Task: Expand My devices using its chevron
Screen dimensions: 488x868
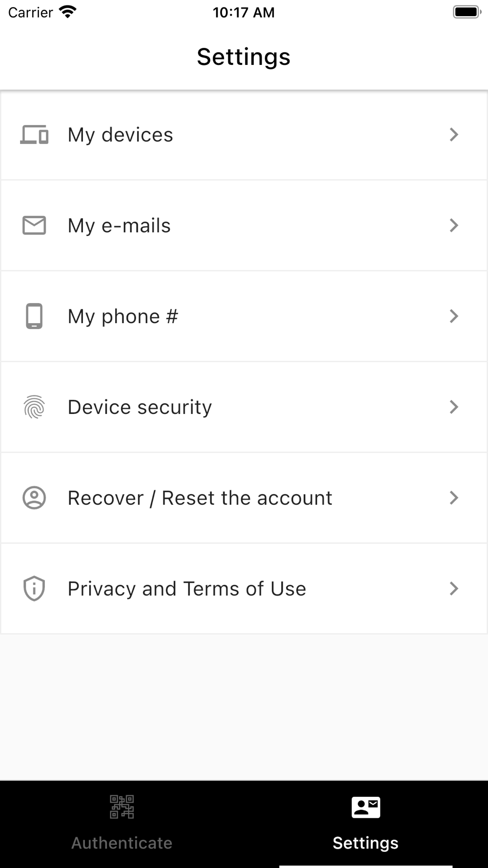Action: (454, 135)
